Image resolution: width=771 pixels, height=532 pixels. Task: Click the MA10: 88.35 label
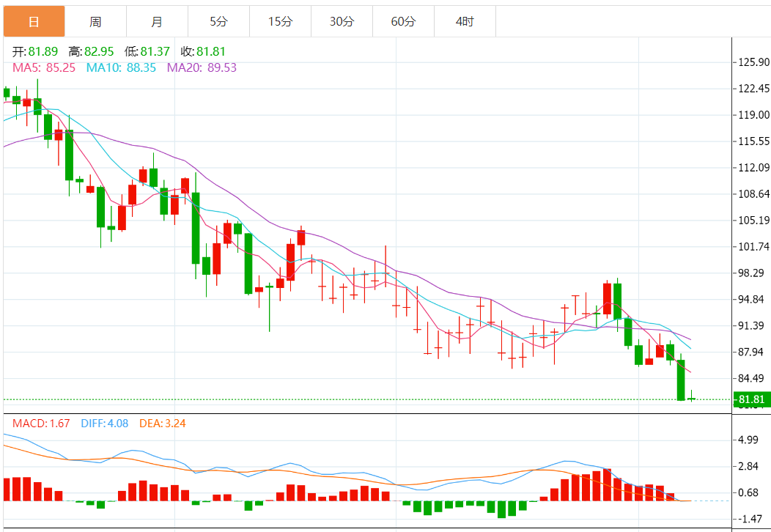(121, 67)
